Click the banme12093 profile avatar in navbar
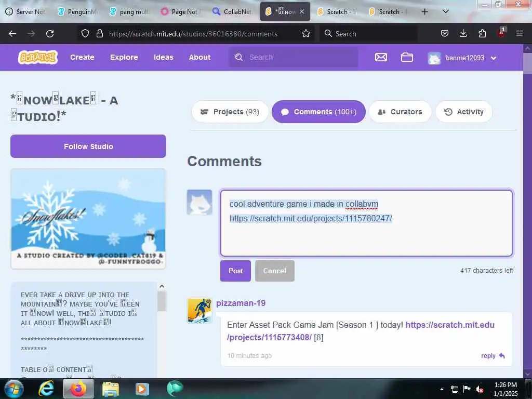The height and width of the screenshot is (399, 532). tap(434, 58)
